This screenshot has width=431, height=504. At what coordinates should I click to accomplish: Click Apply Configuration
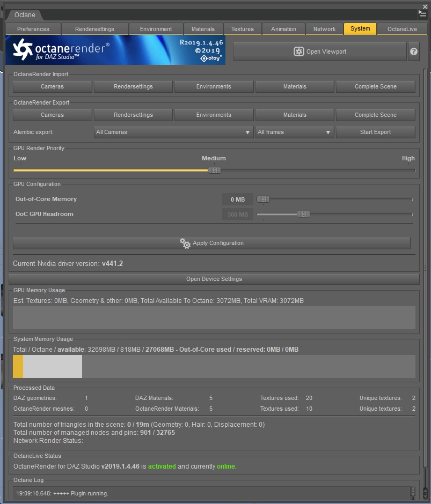coord(212,243)
